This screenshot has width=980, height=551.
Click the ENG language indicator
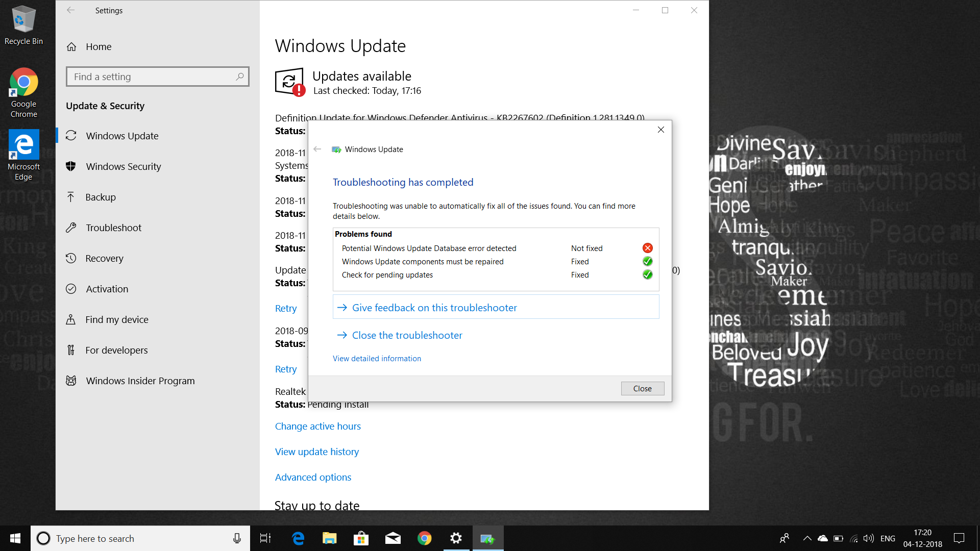point(888,538)
